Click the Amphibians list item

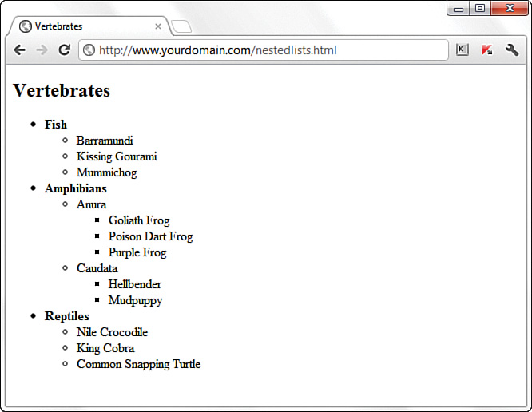(76, 188)
